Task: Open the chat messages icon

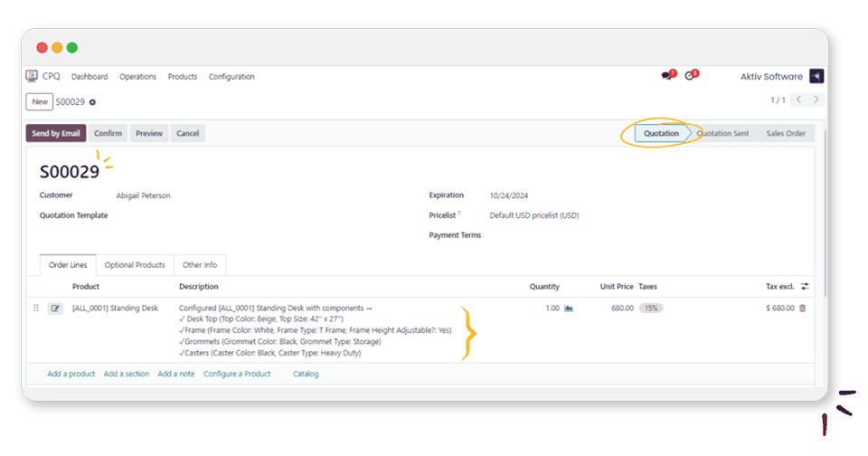Action: [667, 76]
